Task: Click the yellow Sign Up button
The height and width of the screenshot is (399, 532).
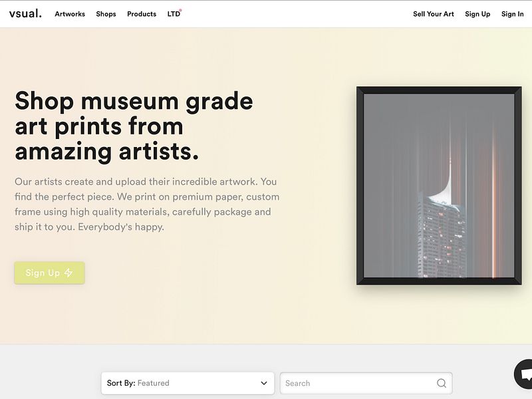Action: (x=49, y=273)
